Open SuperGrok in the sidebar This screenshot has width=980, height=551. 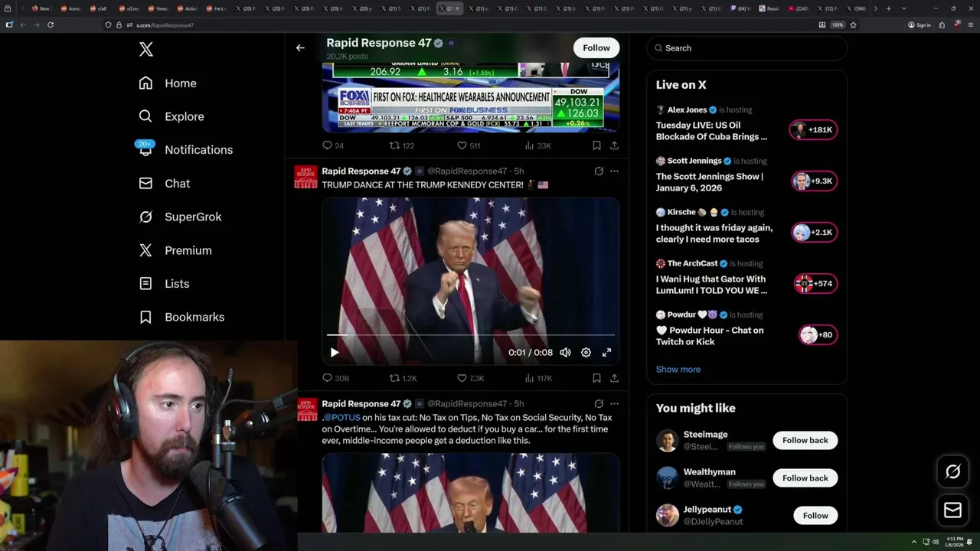180,217
